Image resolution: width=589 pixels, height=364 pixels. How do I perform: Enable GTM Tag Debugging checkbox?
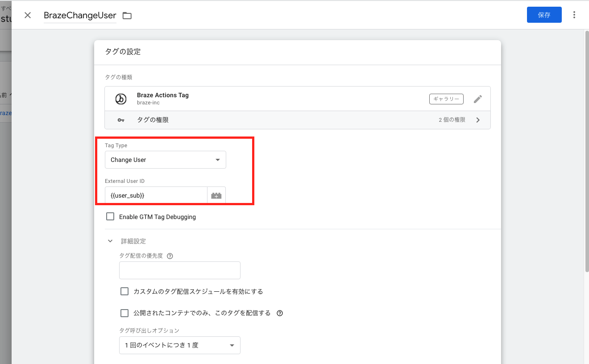point(110,216)
